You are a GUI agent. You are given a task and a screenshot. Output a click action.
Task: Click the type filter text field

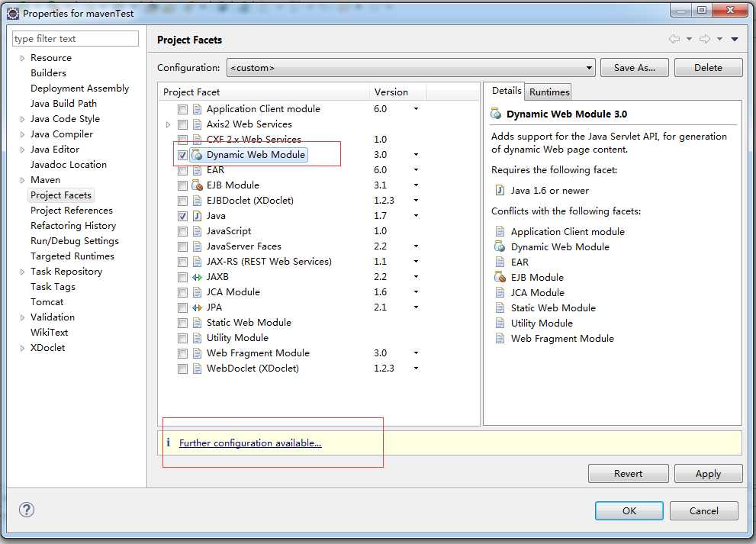click(76, 39)
